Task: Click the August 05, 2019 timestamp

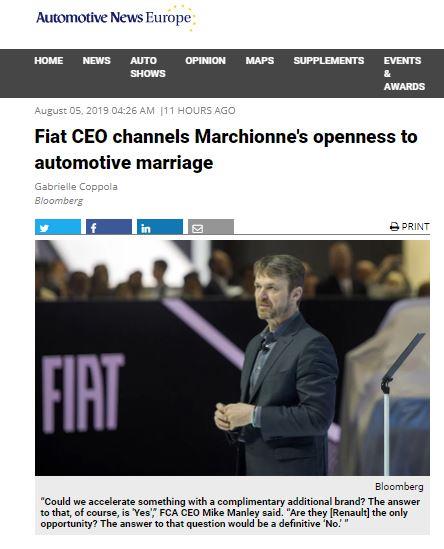Action: (95, 111)
